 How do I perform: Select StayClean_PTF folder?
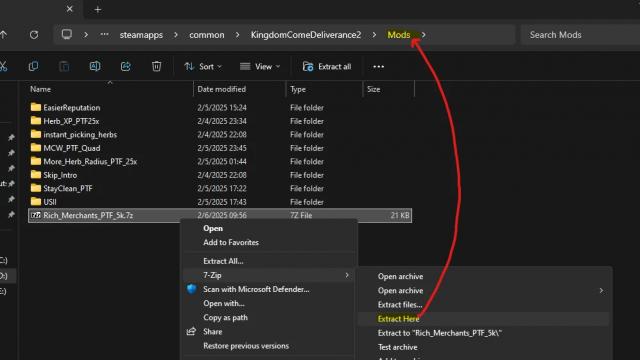pyautogui.click(x=68, y=189)
